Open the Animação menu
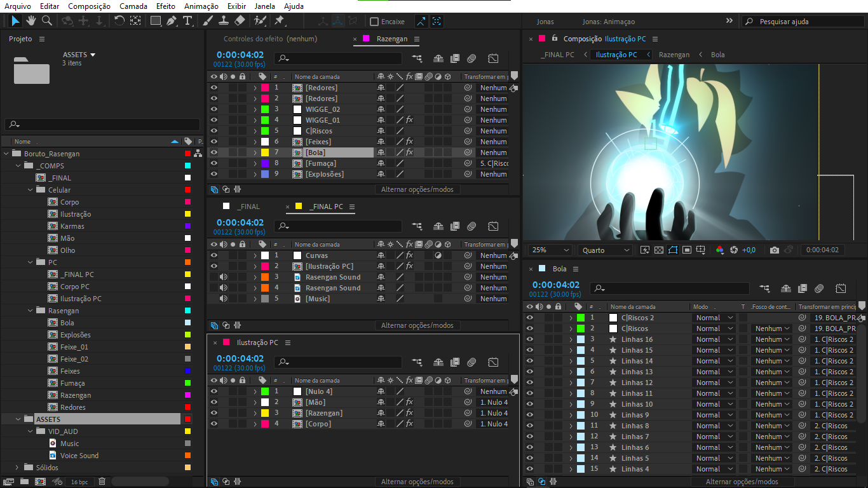Screen dimensions: 868x488 pos(201,6)
